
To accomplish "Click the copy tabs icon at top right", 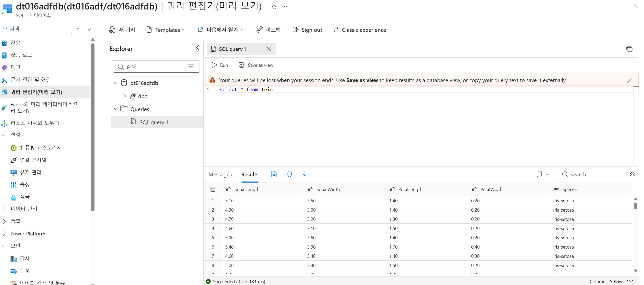I will [629, 49].
